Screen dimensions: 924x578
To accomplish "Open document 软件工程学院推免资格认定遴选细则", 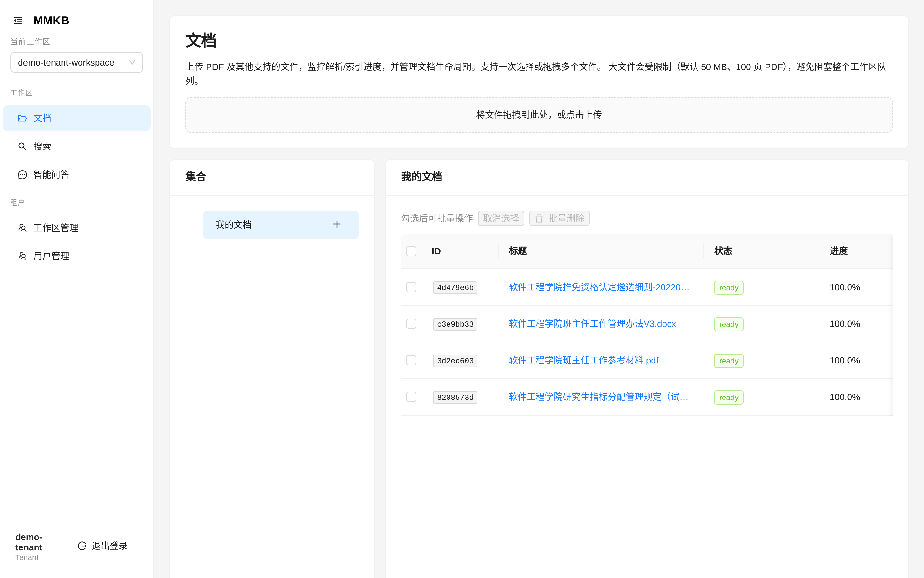I will point(598,287).
